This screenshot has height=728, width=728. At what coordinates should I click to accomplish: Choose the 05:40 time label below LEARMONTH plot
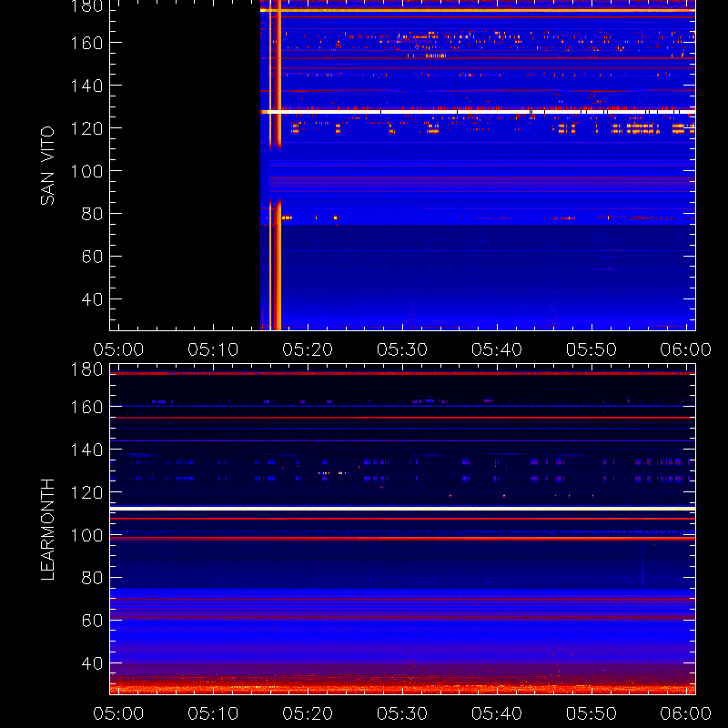(497, 713)
